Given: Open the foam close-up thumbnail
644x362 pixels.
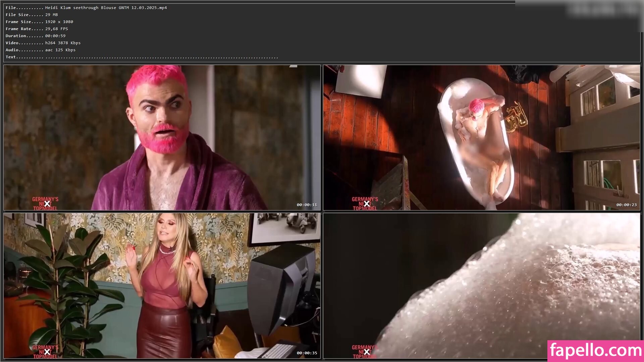Looking at the screenshot, I should click(481, 286).
